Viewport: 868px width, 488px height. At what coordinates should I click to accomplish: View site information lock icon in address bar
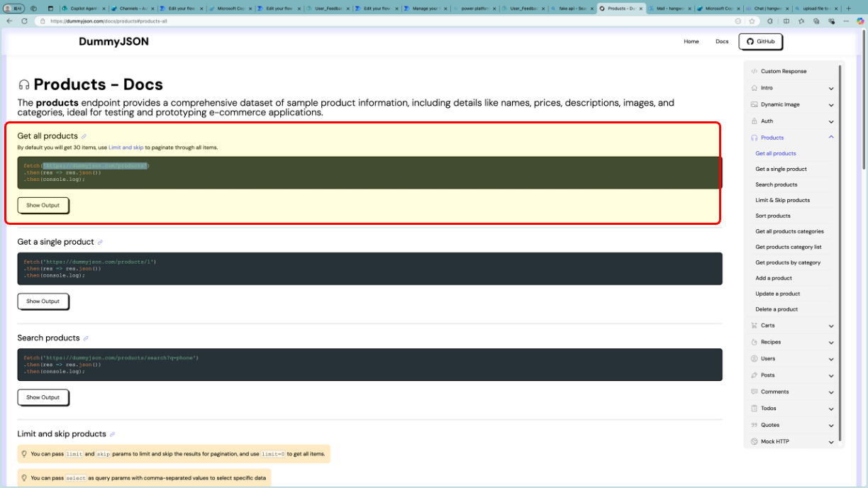coord(44,21)
